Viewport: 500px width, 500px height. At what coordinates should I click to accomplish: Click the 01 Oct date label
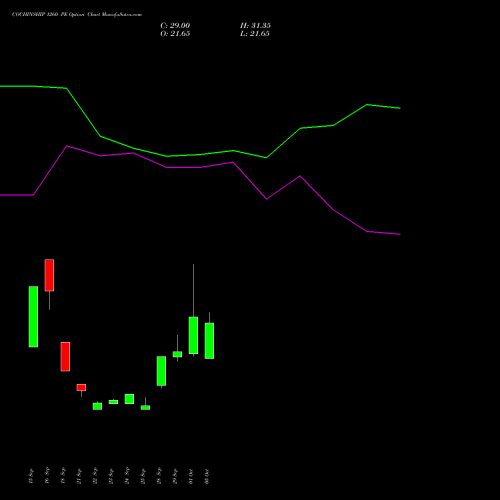(x=191, y=476)
